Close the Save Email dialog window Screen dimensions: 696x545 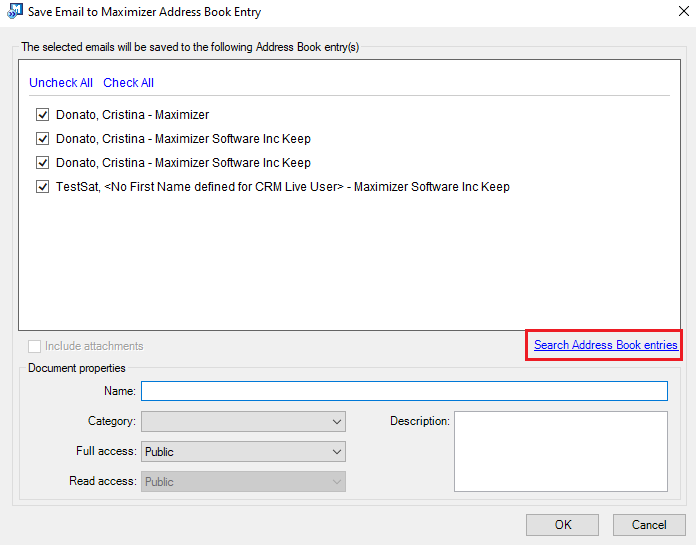684,11
